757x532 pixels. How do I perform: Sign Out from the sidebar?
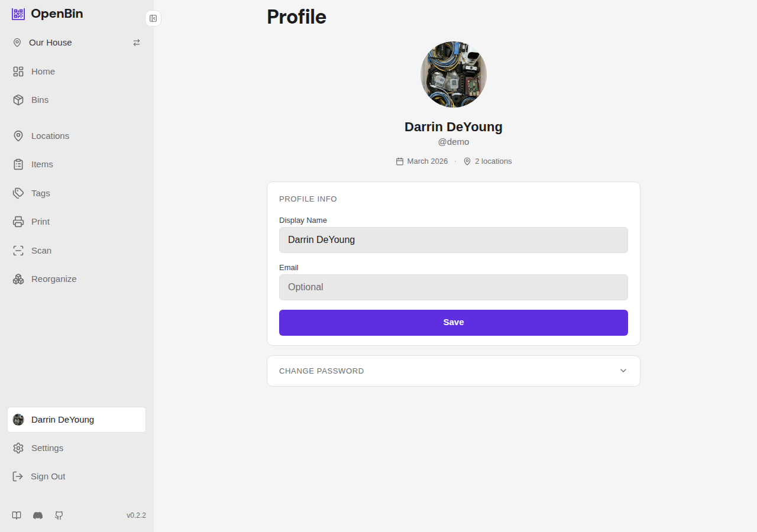(47, 476)
